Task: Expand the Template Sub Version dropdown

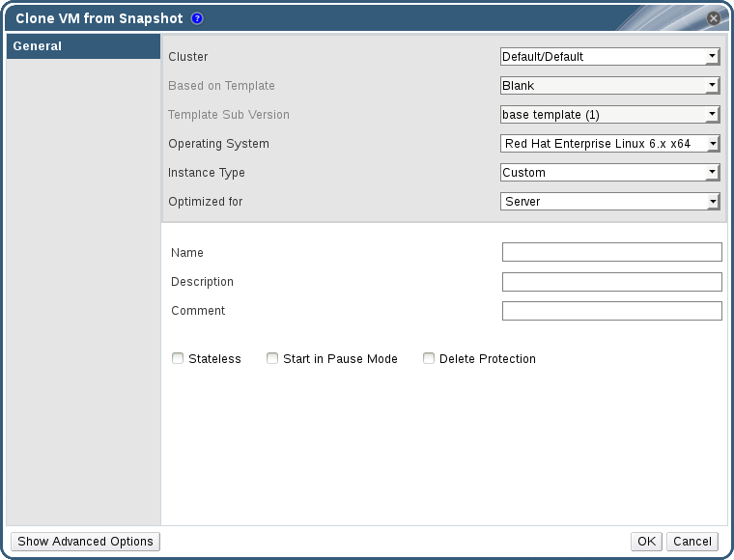Action: [x=610, y=115]
